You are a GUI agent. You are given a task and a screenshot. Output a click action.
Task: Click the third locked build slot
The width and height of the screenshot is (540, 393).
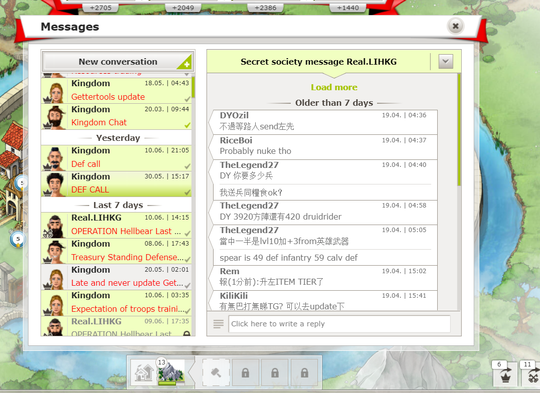pos(304,373)
